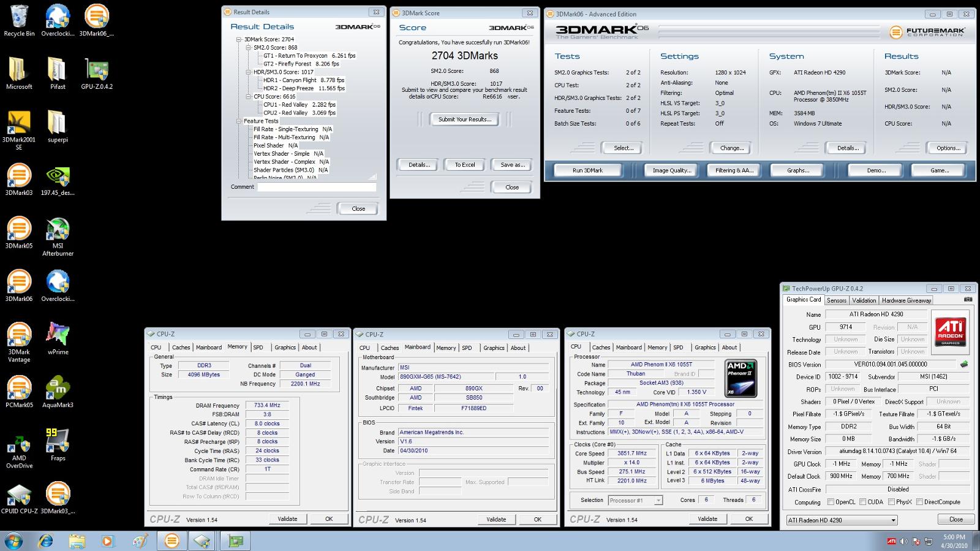
Task: Launch the 3DMark2001 SE shortcut
Action: click(19, 130)
